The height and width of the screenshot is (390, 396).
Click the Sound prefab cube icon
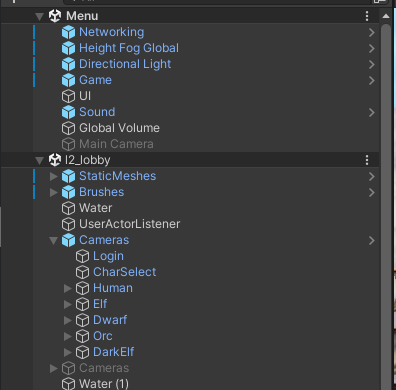coord(68,112)
